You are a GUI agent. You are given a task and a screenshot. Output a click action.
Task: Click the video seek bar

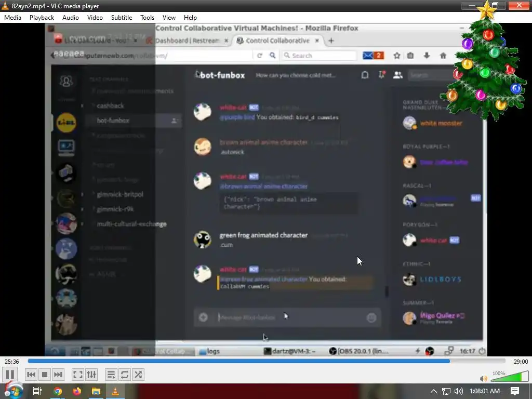point(267,361)
